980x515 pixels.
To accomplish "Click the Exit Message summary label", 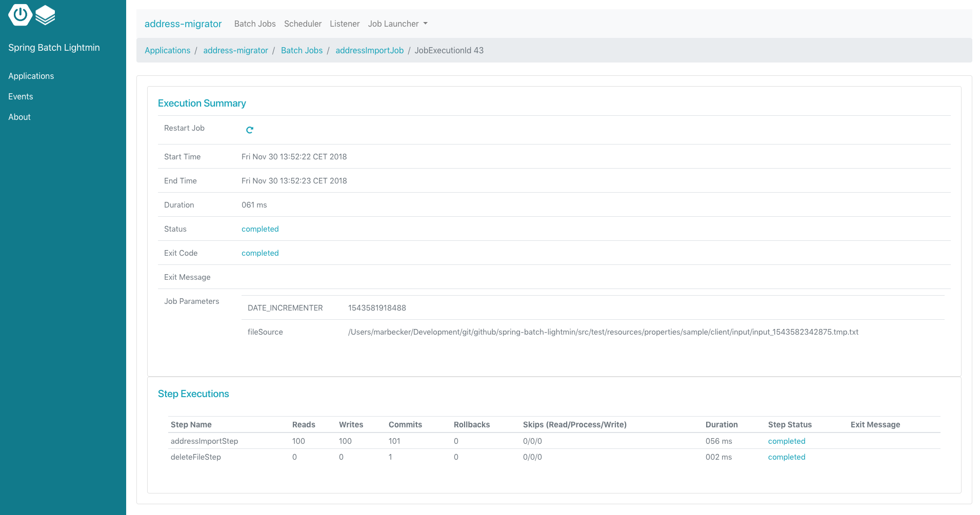I will pos(187,277).
